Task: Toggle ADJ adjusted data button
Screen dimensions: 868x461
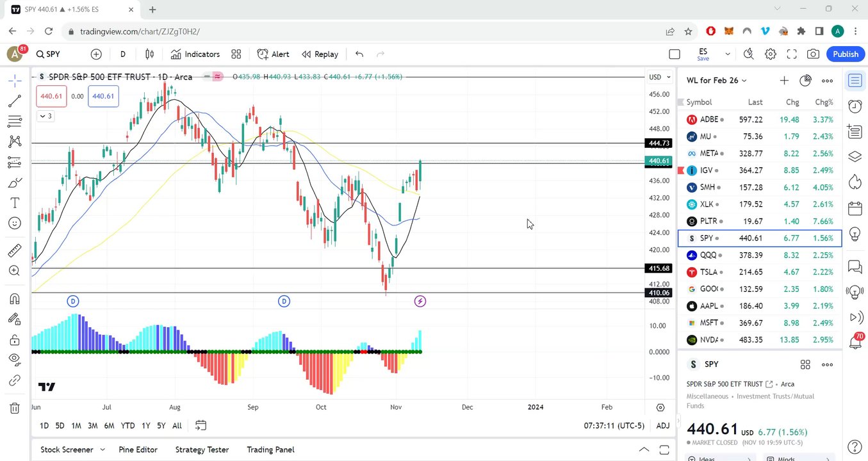Action: click(x=663, y=426)
